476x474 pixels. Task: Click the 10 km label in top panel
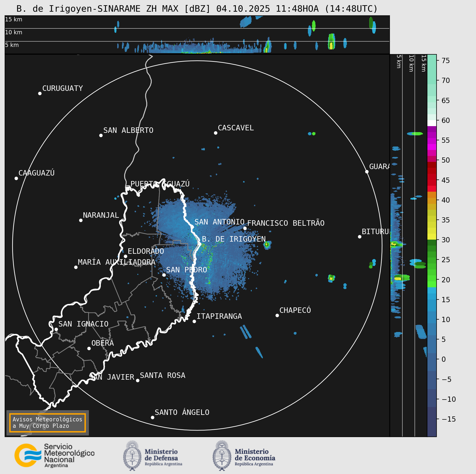(x=14, y=32)
